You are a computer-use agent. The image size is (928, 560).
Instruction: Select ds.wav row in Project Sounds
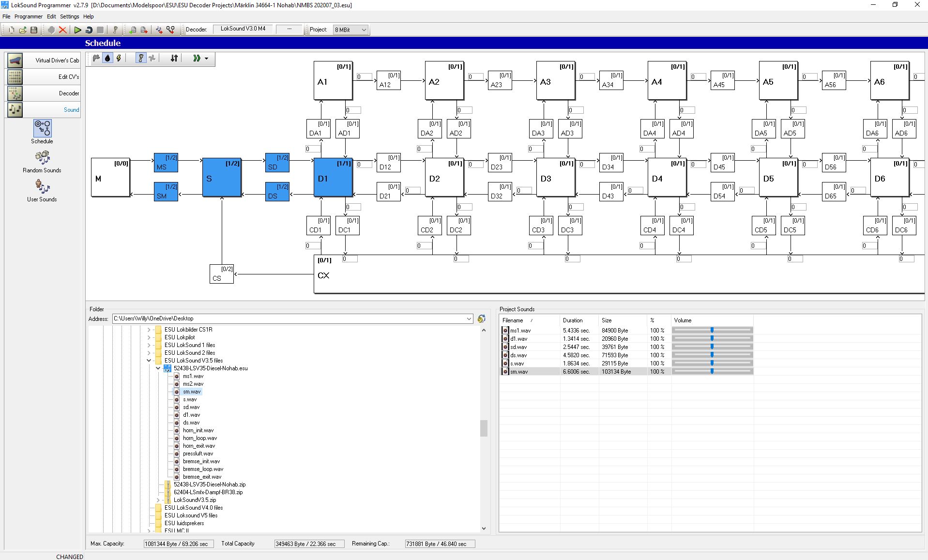(626, 355)
